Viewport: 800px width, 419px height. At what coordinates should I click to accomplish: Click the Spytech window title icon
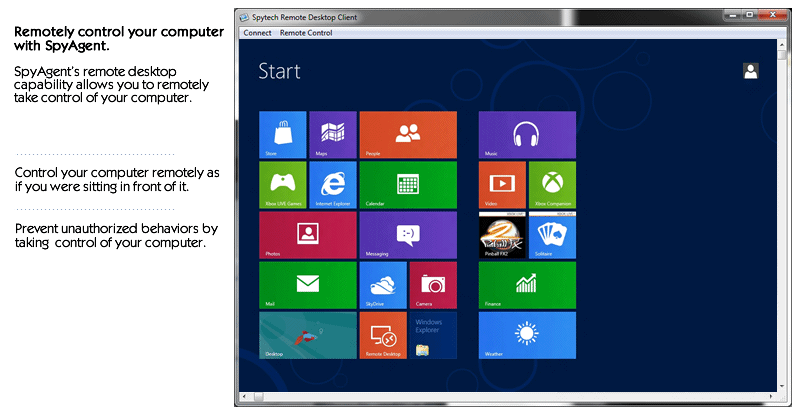(x=244, y=17)
